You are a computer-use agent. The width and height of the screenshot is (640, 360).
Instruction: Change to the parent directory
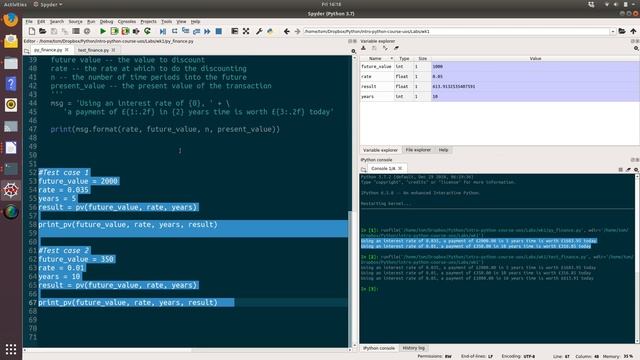633,31
